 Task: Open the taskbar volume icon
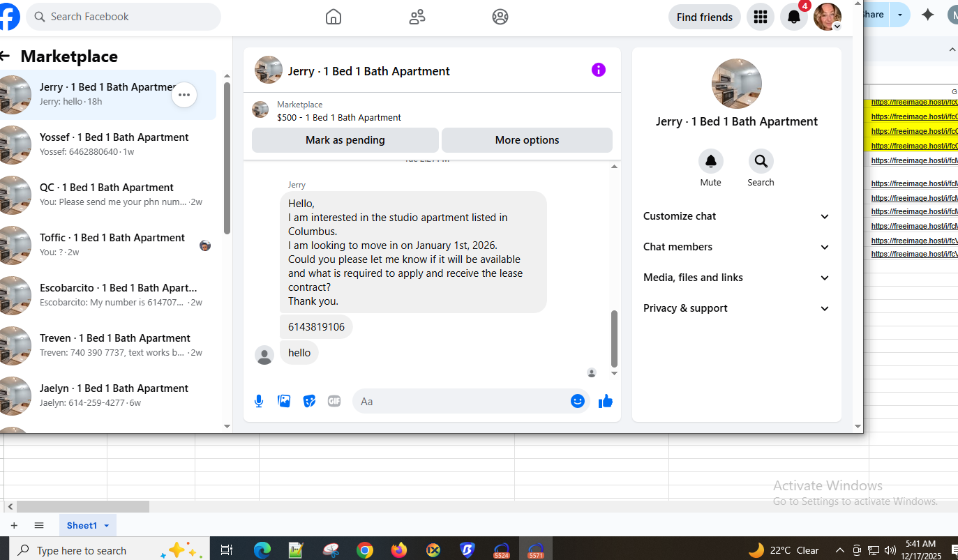890,550
